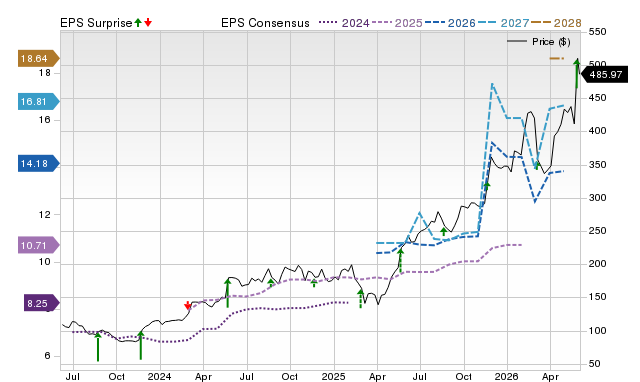Click the 2024 label on the time axis

click(x=159, y=376)
